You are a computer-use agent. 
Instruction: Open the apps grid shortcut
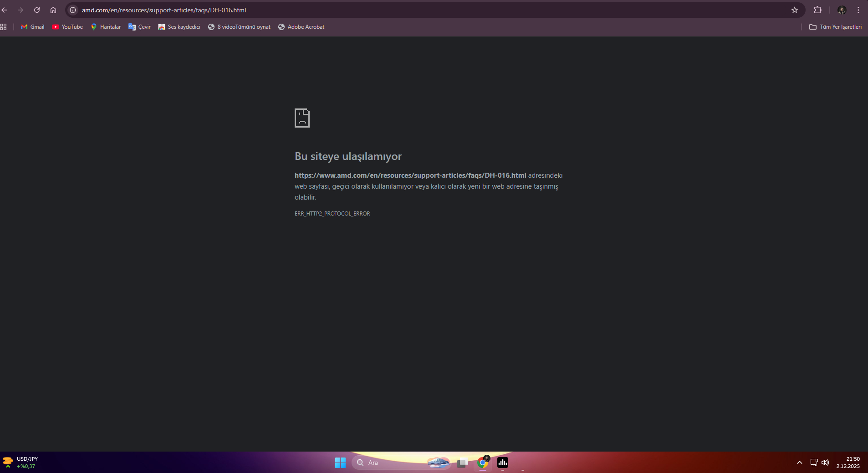(4, 27)
